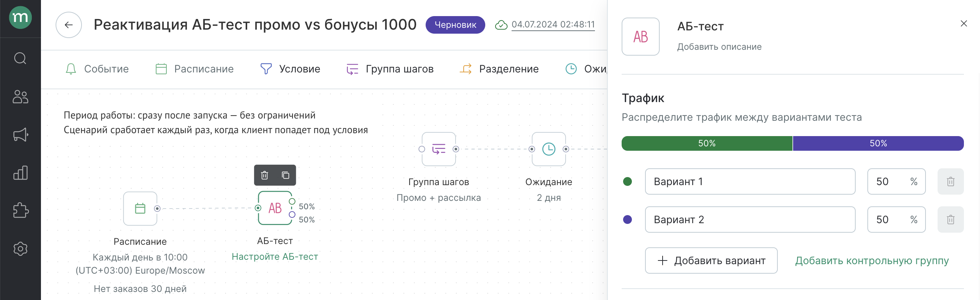Select the АБ-тест node on canvas
The height and width of the screenshot is (300, 980).
pos(275,208)
